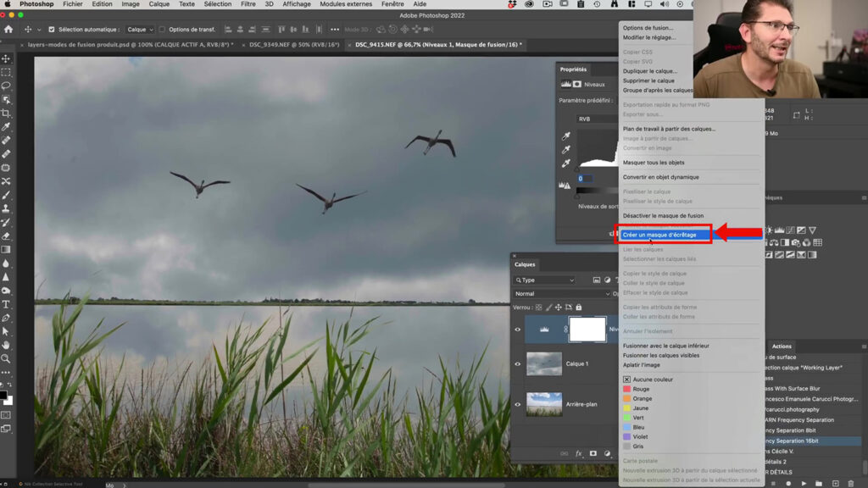The height and width of the screenshot is (488, 868).
Task: Click Aplatir l'image in the menu
Action: [x=642, y=365]
